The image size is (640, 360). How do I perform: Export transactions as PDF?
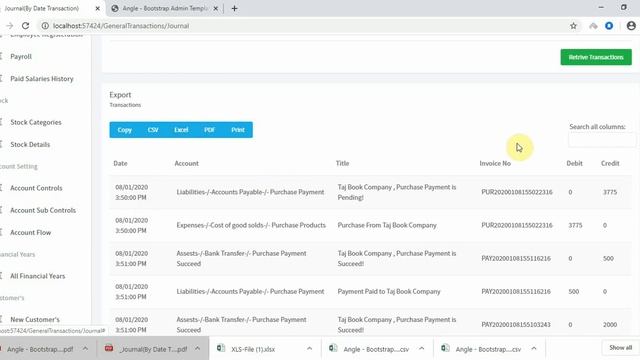209,130
